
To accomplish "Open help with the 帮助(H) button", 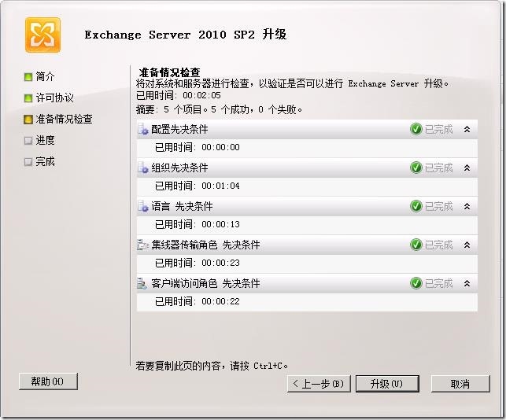I will pos(49,381).
